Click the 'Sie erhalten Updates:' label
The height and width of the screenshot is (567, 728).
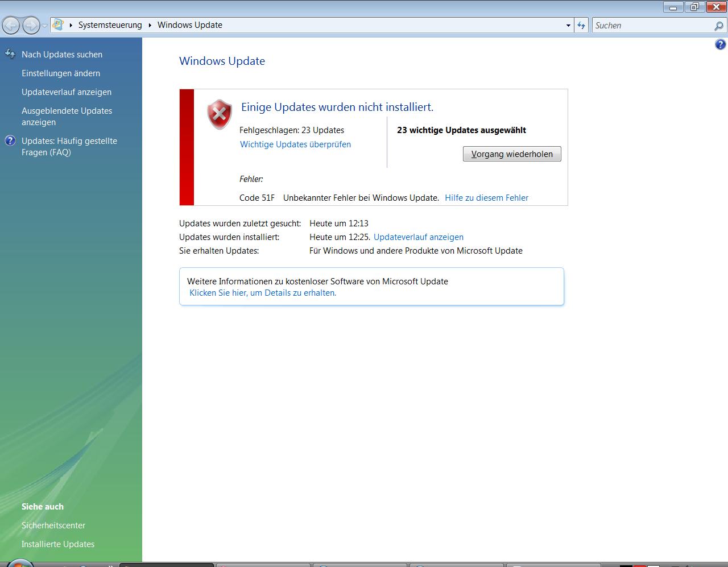pos(219,251)
